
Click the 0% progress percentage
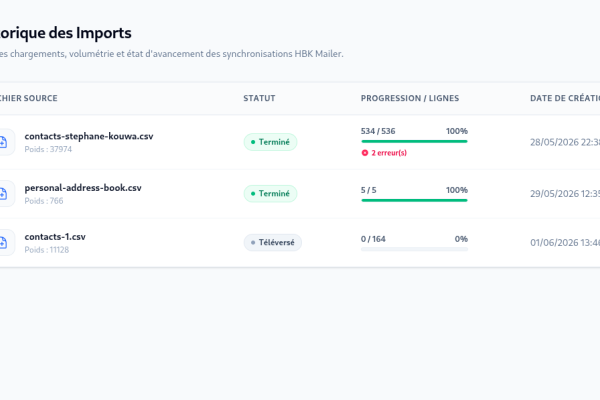(x=461, y=239)
